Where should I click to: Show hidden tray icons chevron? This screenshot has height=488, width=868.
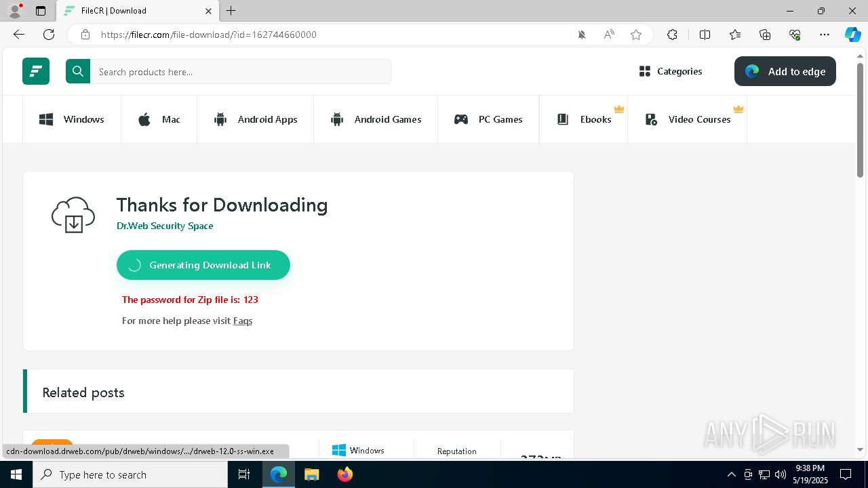[731, 474]
